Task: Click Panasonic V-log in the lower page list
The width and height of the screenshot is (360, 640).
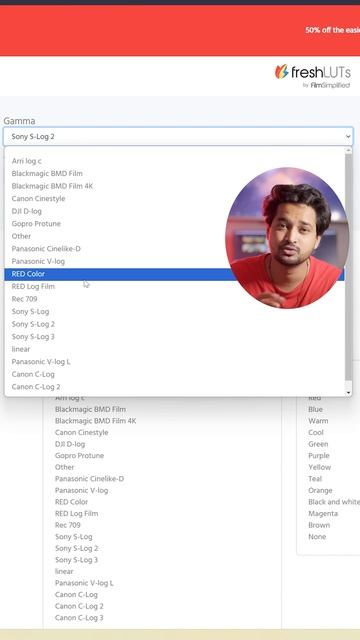Action: click(82, 490)
